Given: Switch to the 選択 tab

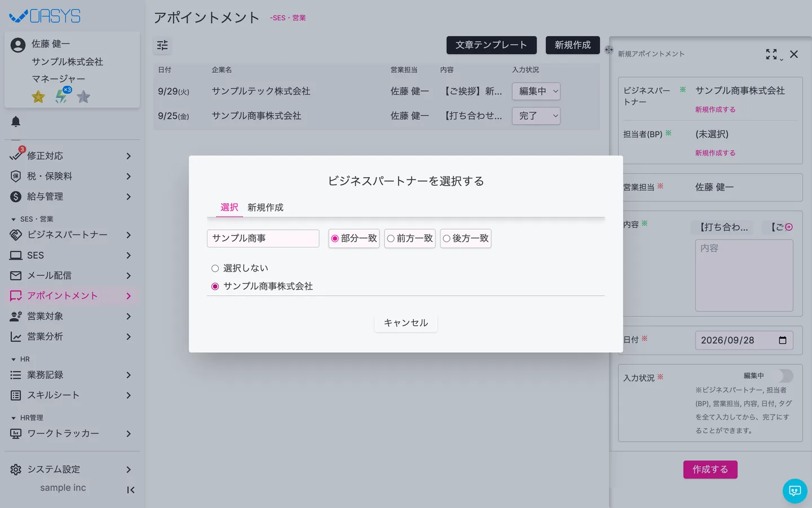Looking at the screenshot, I should [229, 207].
